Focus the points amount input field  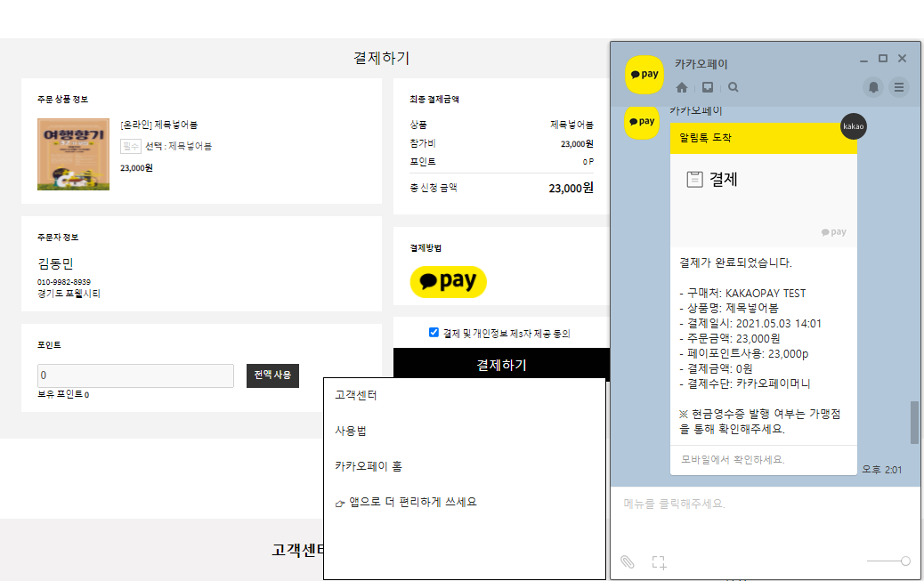click(x=135, y=375)
